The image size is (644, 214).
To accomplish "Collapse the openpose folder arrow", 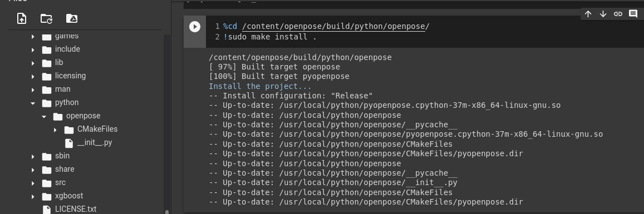I will tap(44, 116).
